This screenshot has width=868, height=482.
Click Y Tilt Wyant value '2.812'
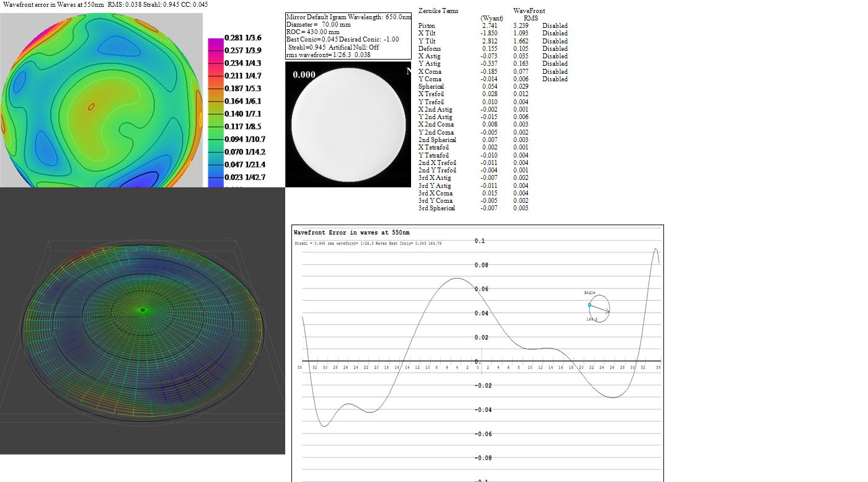coord(489,41)
